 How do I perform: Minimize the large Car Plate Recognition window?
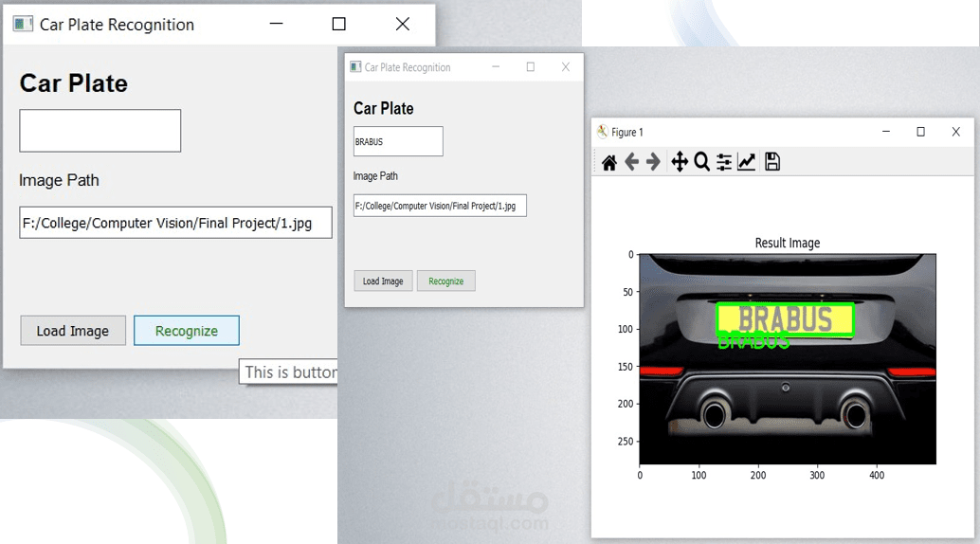tap(276, 24)
